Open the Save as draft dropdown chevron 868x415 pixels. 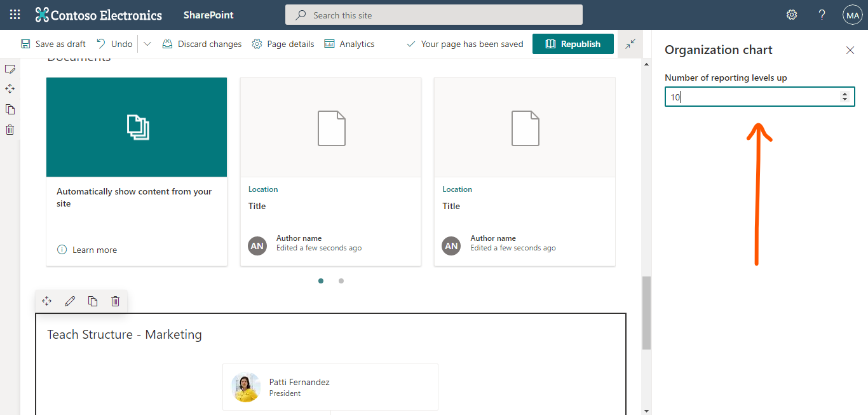[147, 43]
